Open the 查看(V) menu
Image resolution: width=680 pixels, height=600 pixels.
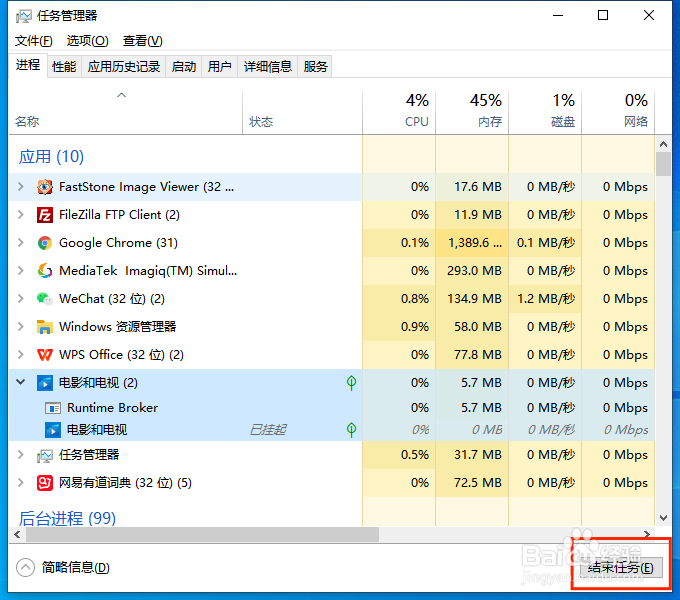[x=143, y=41]
